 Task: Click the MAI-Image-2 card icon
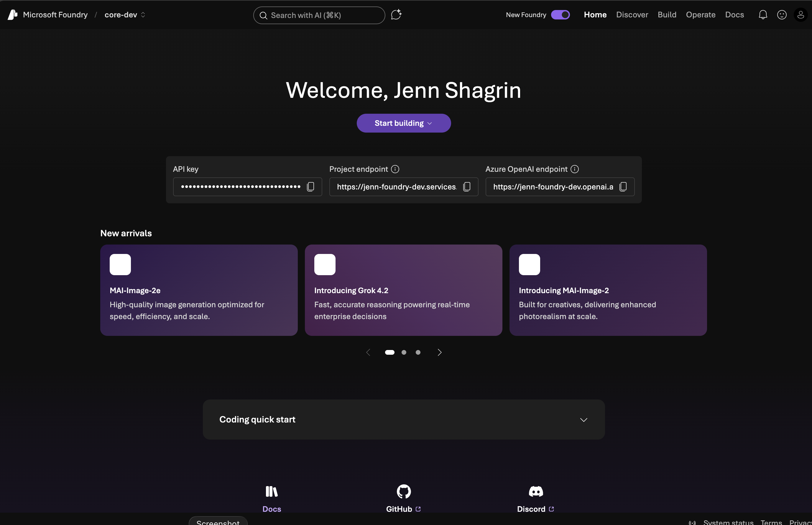pos(530,265)
